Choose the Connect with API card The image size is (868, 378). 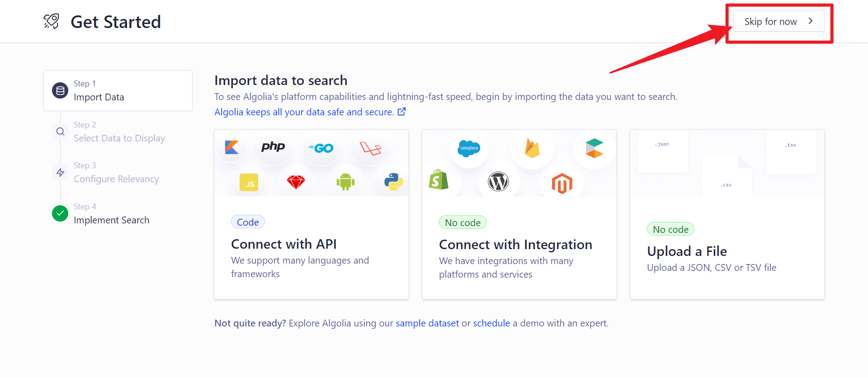tap(311, 214)
